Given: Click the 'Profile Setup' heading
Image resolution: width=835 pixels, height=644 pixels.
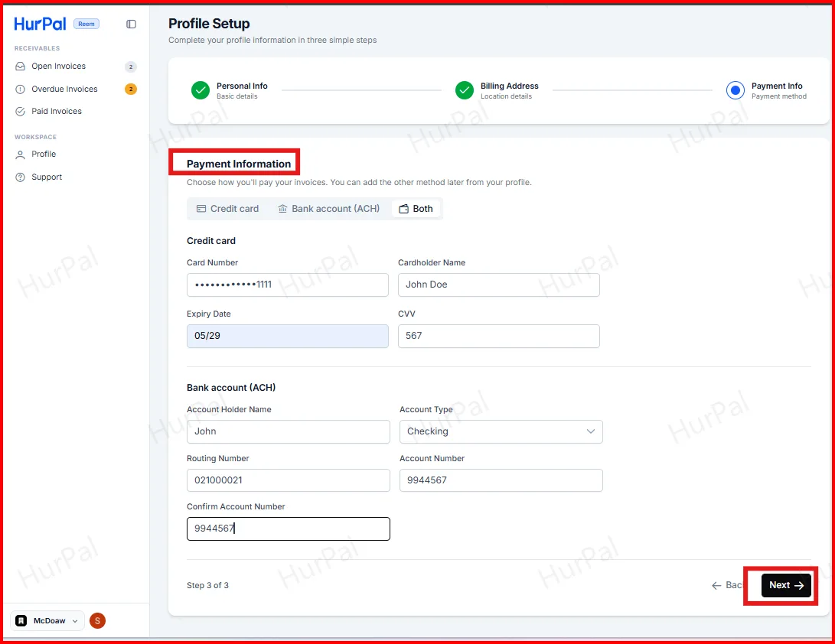Looking at the screenshot, I should click(x=209, y=24).
